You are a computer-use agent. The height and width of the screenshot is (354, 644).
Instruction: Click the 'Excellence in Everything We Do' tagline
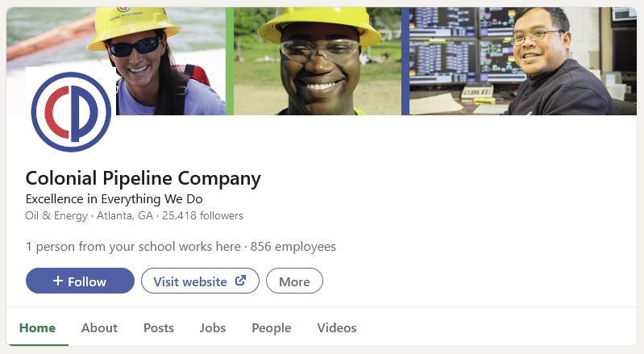tap(114, 199)
